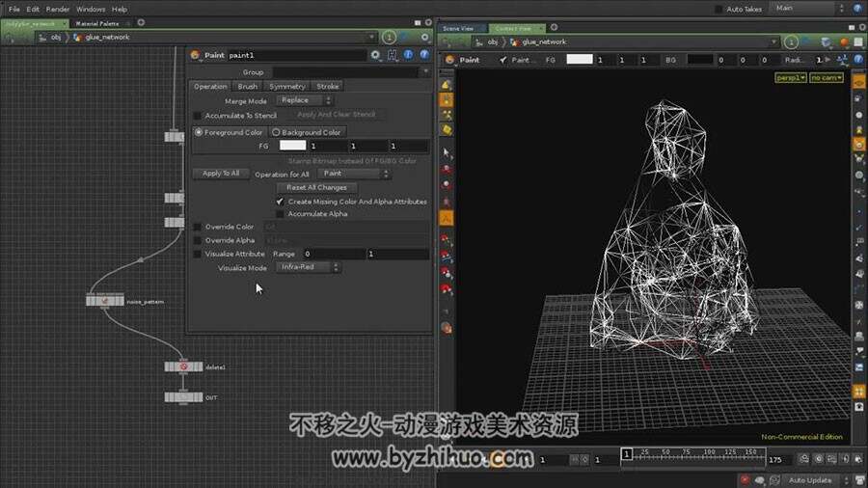Enable the Visualize Attribute checkbox
The height and width of the screenshot is (488, 868).
tap(197, 254)
